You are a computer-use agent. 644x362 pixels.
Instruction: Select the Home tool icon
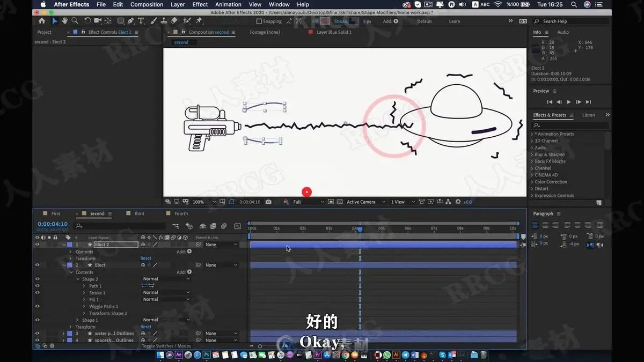click(42, 21)
